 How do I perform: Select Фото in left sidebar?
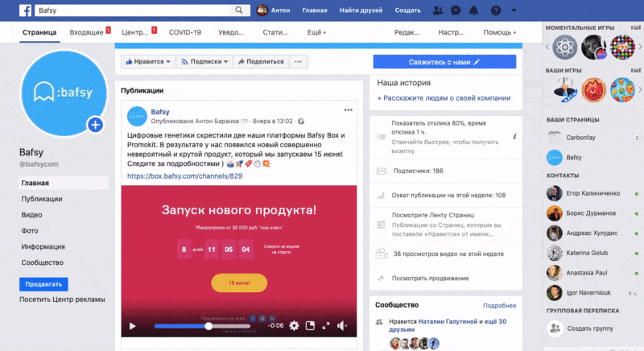(30, 231)
